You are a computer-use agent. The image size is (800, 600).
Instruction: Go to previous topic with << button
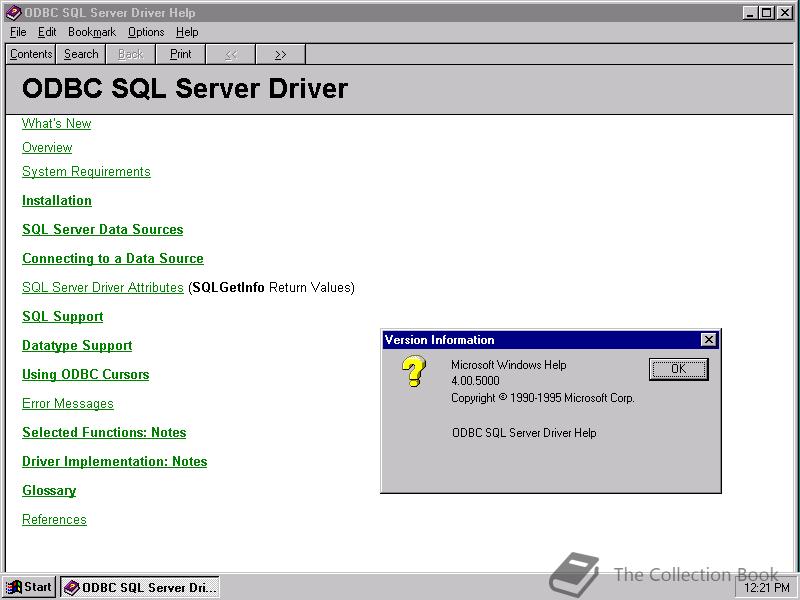pos(231,54)
